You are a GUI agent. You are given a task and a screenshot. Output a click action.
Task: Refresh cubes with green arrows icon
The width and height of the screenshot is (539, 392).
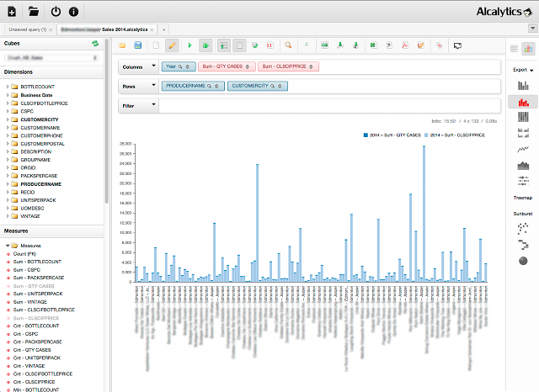[x=95, y=42]
